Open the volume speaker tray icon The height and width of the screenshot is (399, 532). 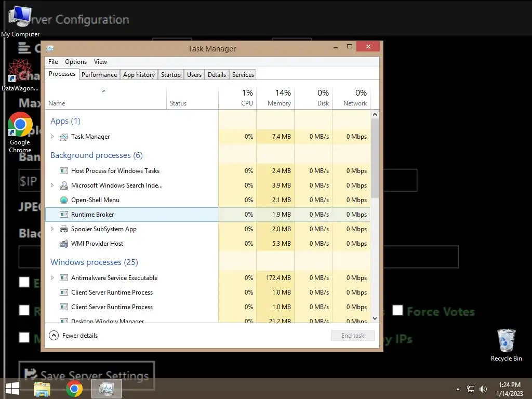(x=483, y=389)
